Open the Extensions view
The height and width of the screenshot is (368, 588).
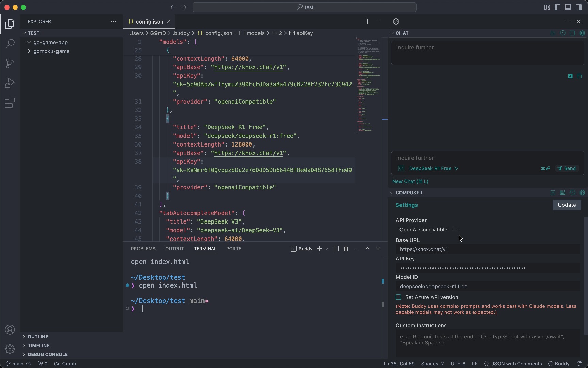(x=10, y=103)
